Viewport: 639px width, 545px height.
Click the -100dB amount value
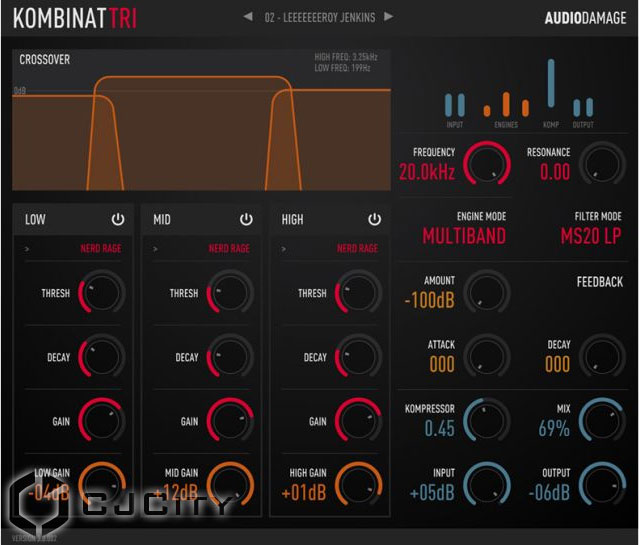429,300
